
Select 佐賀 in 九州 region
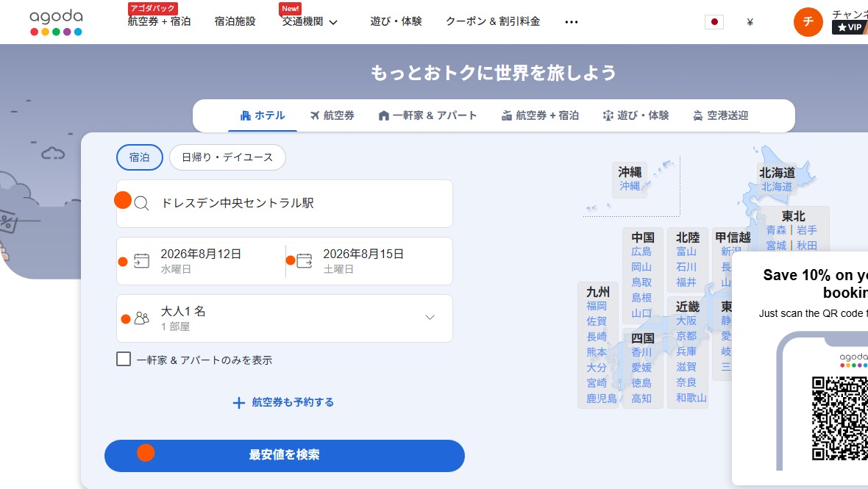(x=597, y=321)
